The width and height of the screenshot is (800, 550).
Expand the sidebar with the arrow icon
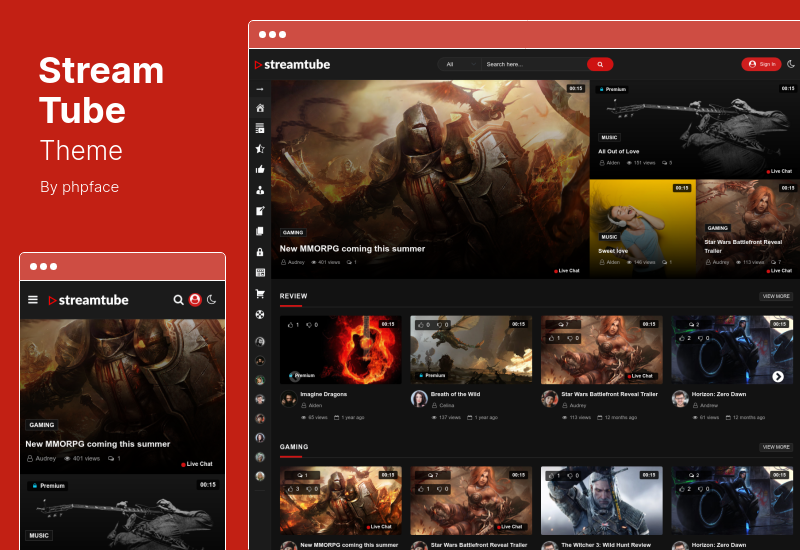click(x=260, y=89)
